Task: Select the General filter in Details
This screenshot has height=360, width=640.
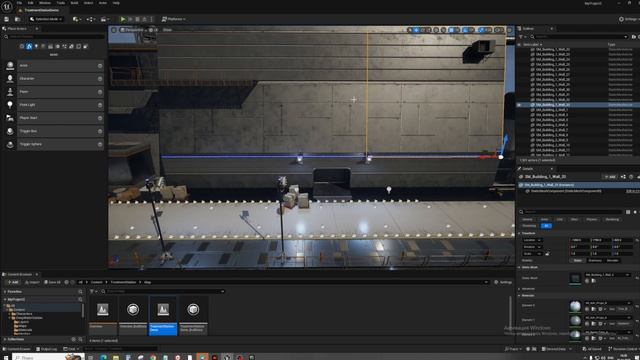Action: point(527,220)
